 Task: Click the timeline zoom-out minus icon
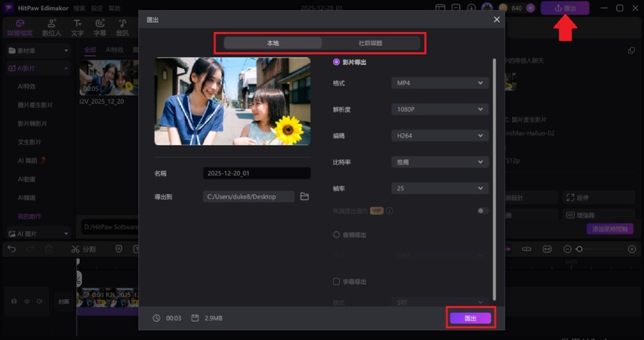[567, 249]
